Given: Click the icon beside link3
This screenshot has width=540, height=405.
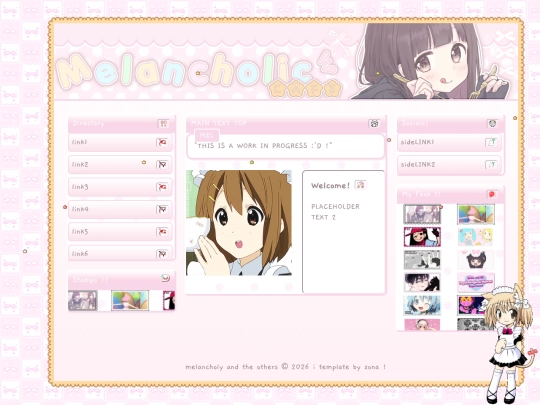Looking at the screenshot, I should [x=162, y=187].
